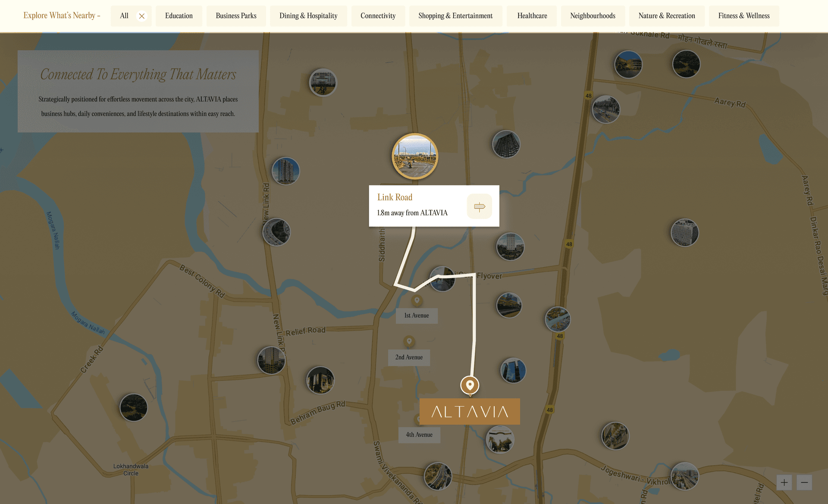Open the building marker near Goknale Rd
The width and height of the screenshot is (828, 504).
(x=628, y=64)
